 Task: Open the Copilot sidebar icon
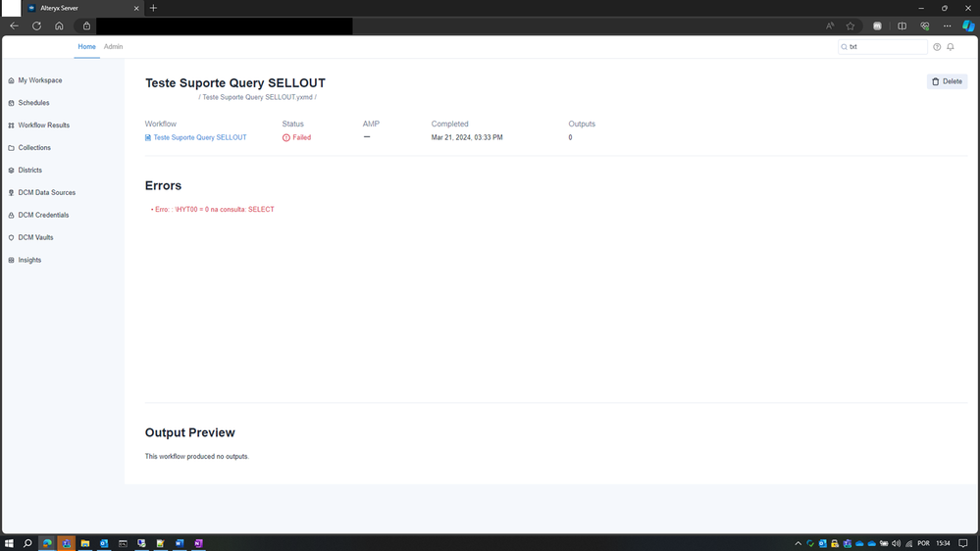coord(968,26)
